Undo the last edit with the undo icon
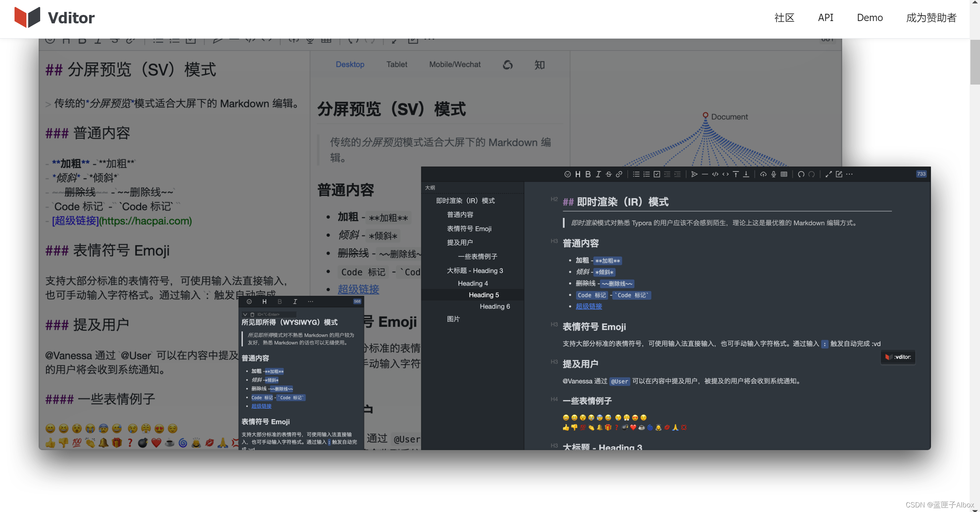This screenshot has height=512, width=980. (802, 174)
